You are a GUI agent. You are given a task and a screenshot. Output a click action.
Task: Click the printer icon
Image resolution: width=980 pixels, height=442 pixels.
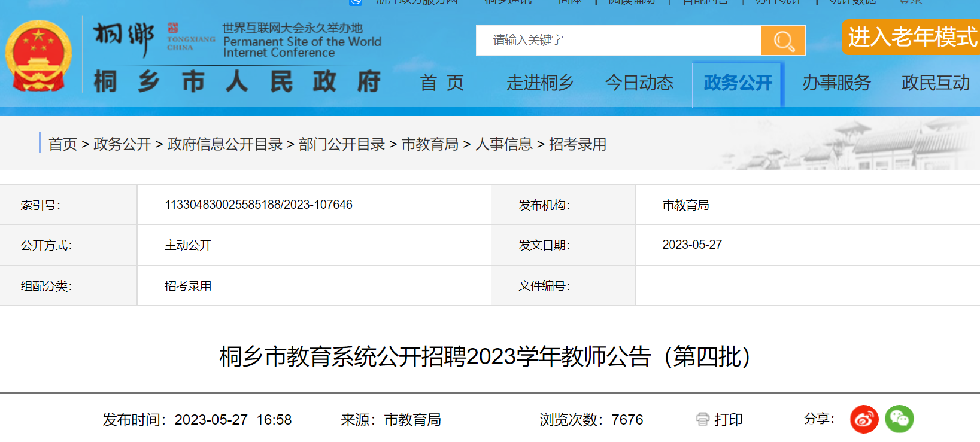click(702, 420)
